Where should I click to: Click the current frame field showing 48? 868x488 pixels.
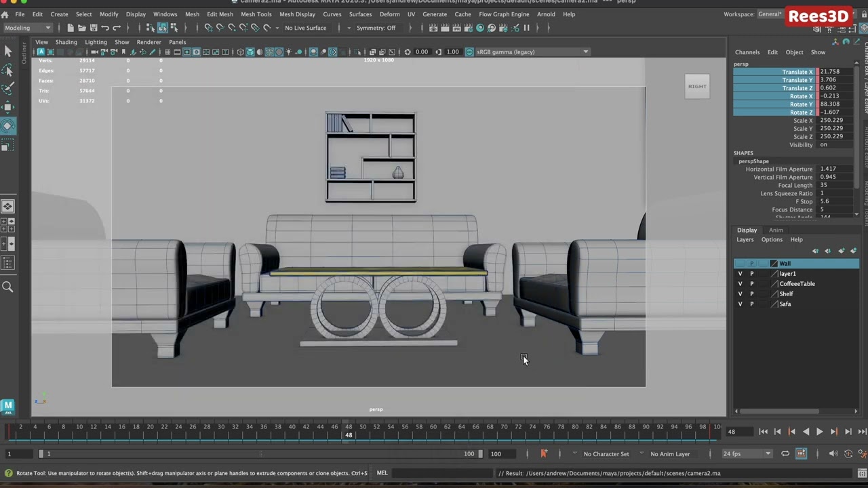(738, 432)
